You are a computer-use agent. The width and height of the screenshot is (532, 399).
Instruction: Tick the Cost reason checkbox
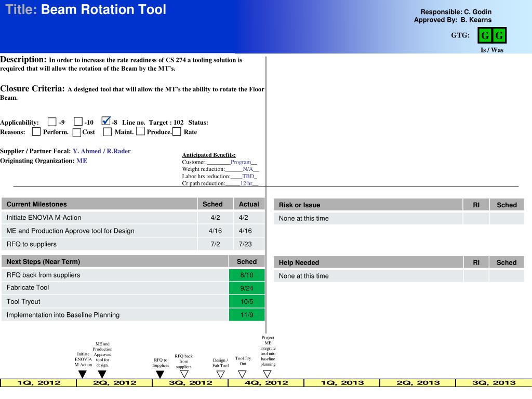coord(77,132)
